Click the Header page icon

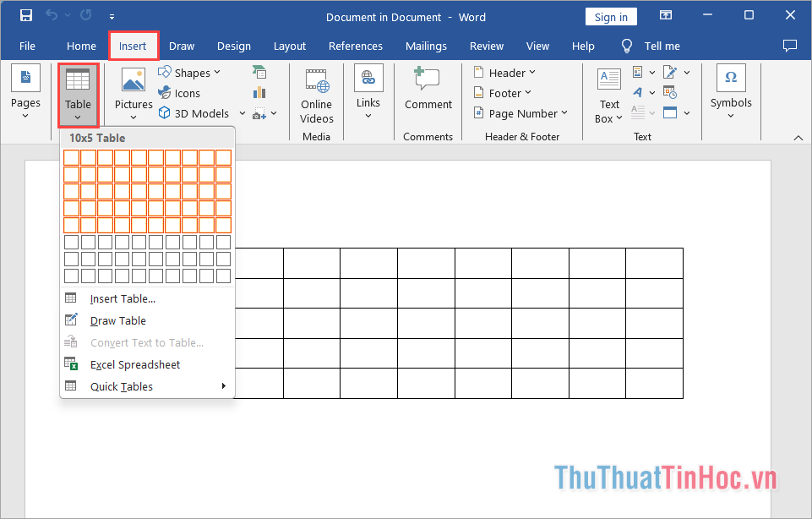(478, 72)
